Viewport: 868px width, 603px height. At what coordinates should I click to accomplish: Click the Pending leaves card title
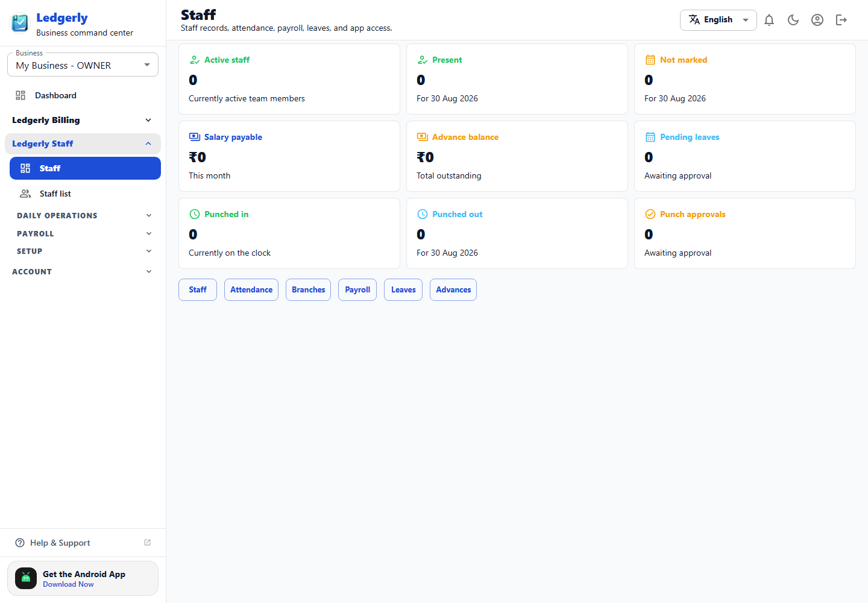pos(690,137)
